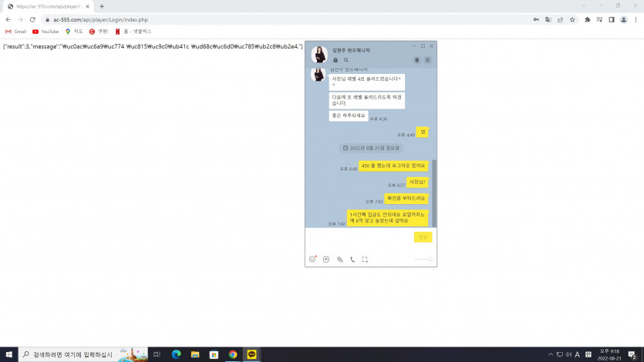The image size is (644, 362).
Task: Select the '사장님?' message bubble
Action: pos(417,182)
